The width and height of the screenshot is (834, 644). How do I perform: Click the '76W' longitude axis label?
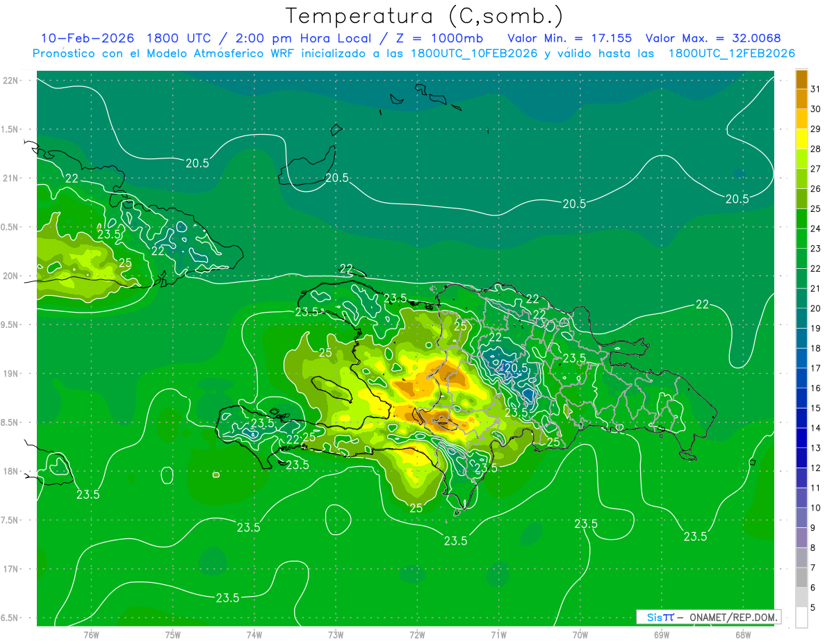tap(91, 634)
